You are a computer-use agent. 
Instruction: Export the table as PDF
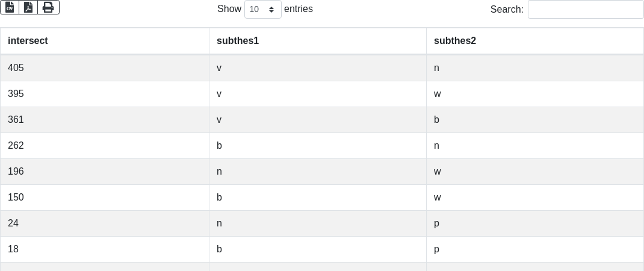click(28, 7)
